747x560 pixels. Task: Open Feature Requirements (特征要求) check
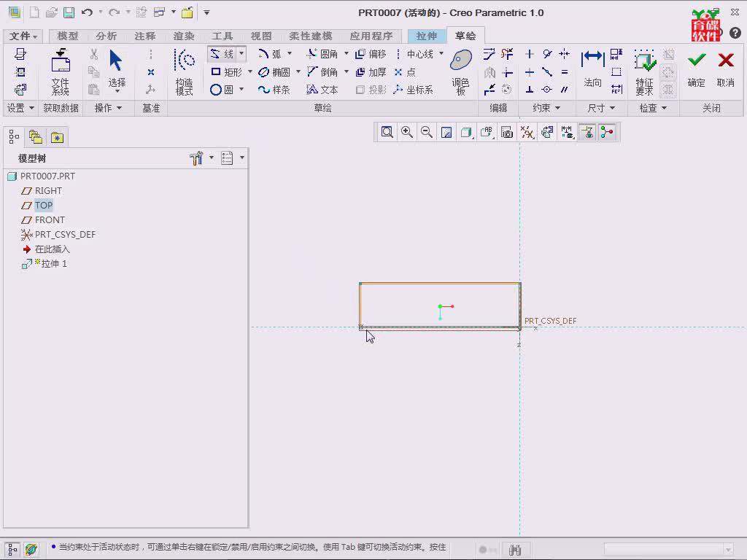(x=645, y=72)
